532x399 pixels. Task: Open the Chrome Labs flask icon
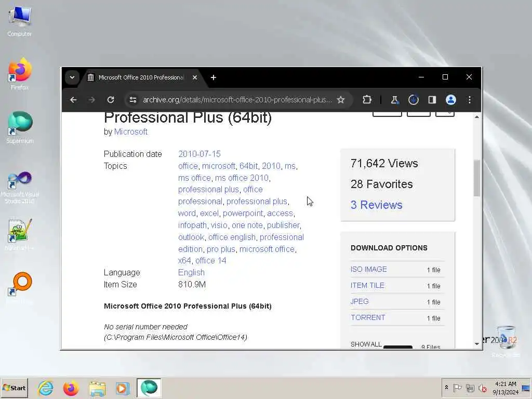click(395, 100)
